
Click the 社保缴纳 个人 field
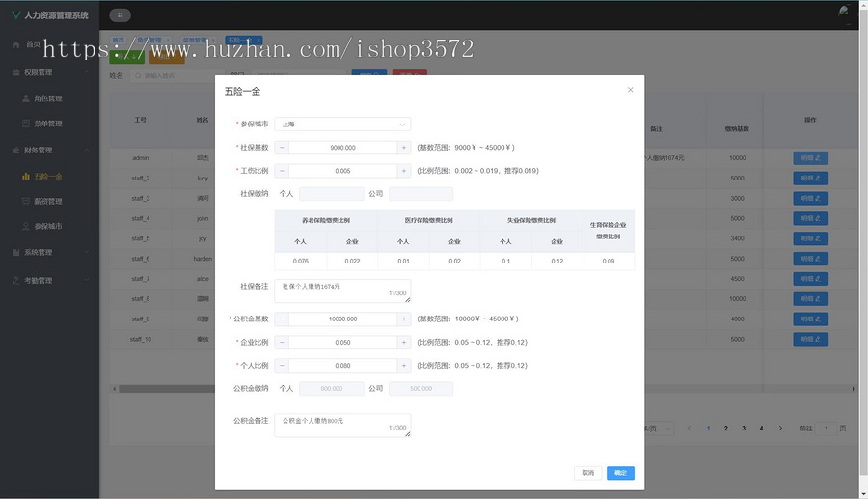point(332,194)
